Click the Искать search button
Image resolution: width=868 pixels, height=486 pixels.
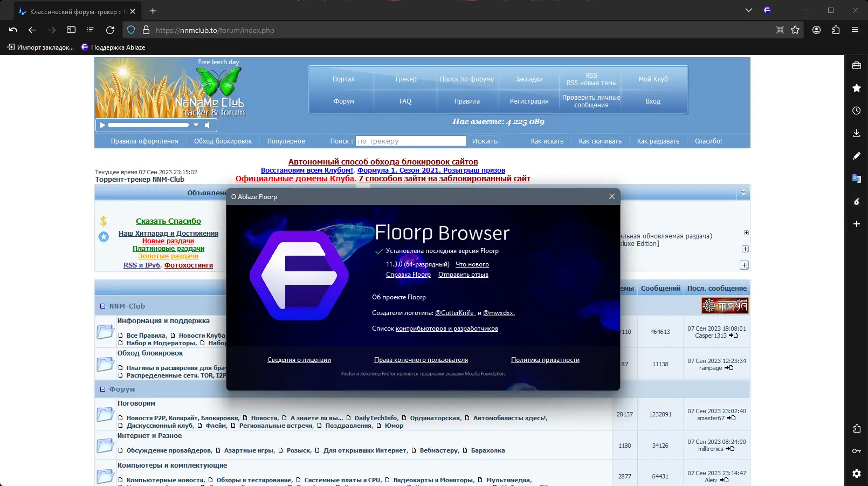pos(485,141)
